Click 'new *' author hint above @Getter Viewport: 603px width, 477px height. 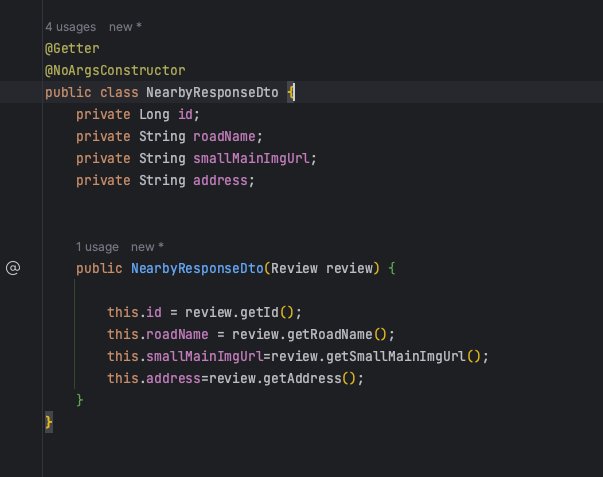(125, 27)
